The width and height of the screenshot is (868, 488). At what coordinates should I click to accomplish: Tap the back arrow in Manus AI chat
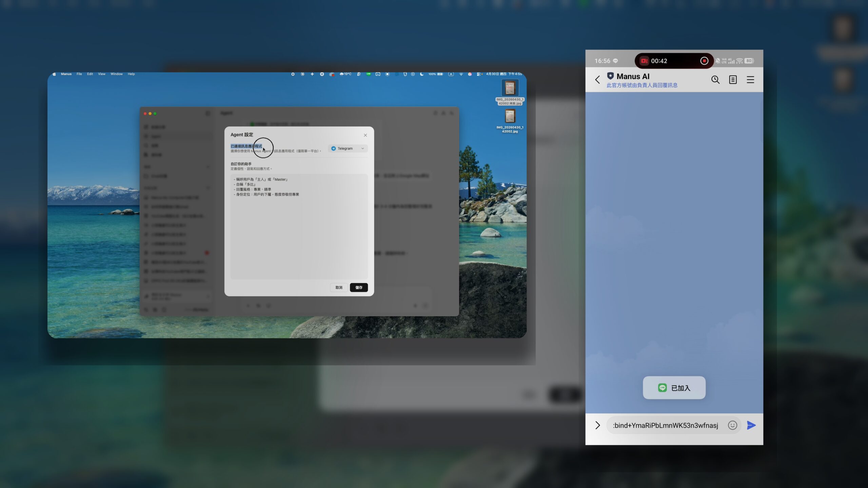click(597, 80)
